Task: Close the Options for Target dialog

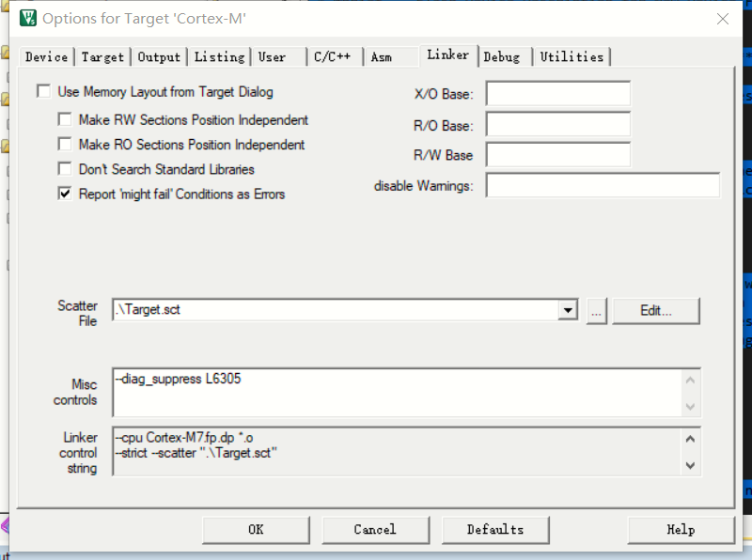Action: 722,19
